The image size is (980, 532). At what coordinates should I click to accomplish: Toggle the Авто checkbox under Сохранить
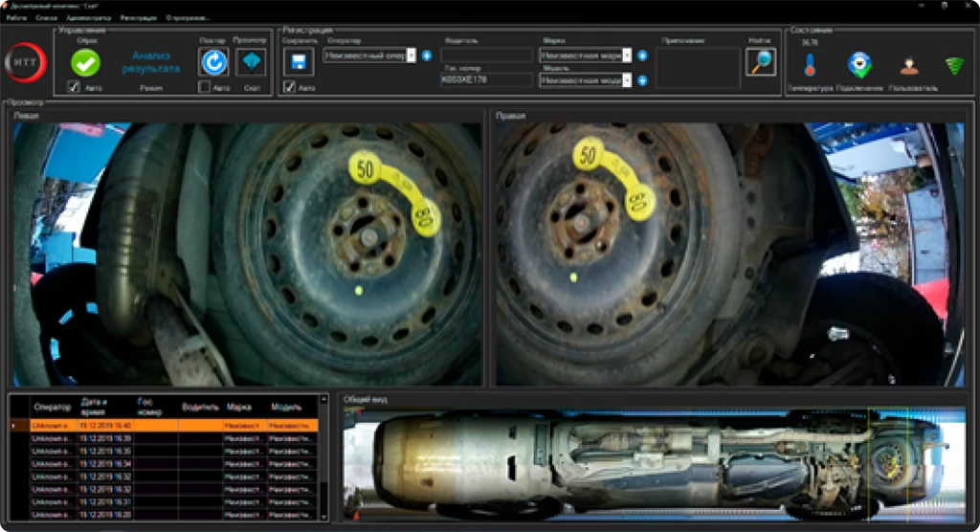coord(289,87)
